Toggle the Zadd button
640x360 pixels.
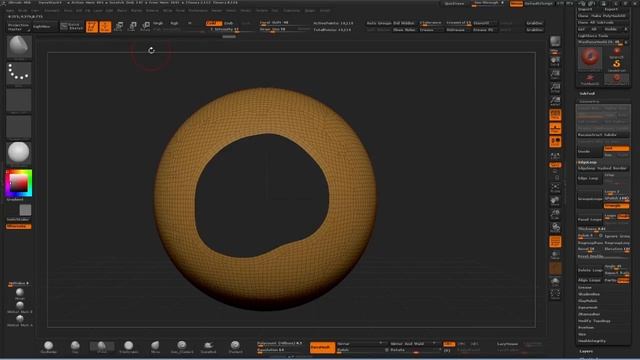213,23
